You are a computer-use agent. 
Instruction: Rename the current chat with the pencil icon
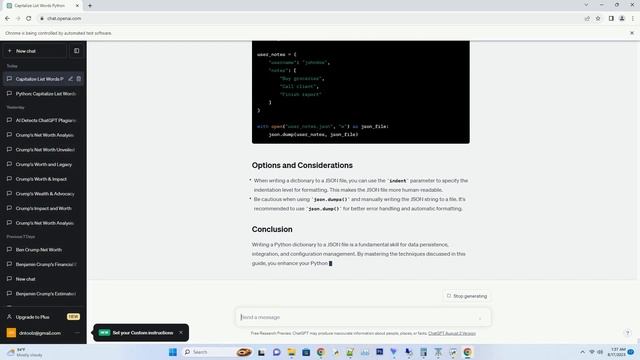(71, 79)
